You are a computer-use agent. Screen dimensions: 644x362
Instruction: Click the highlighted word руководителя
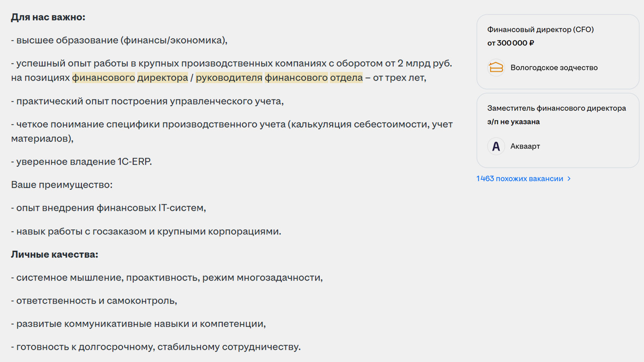click(x=229, y=78)
